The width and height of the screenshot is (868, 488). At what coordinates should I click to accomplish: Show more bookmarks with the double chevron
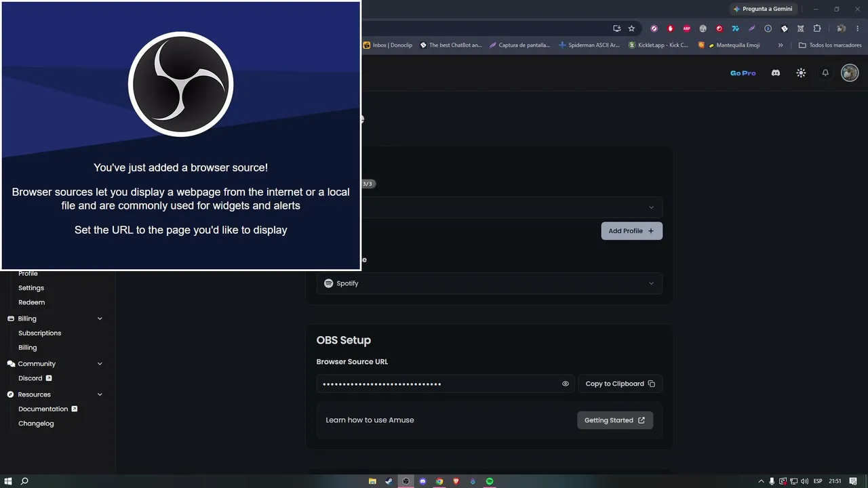[x=781, y=45]
